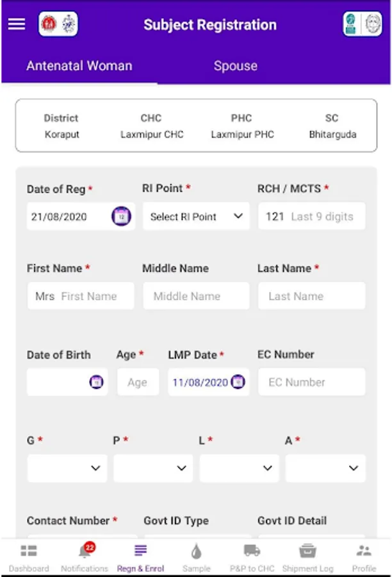Tap the Regn & Enrol navigation item

tap(140, 557)
